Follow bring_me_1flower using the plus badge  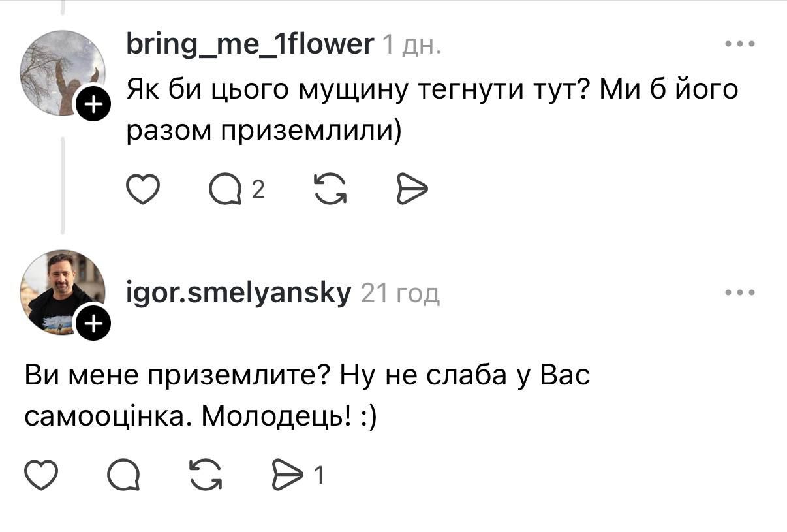94,104
